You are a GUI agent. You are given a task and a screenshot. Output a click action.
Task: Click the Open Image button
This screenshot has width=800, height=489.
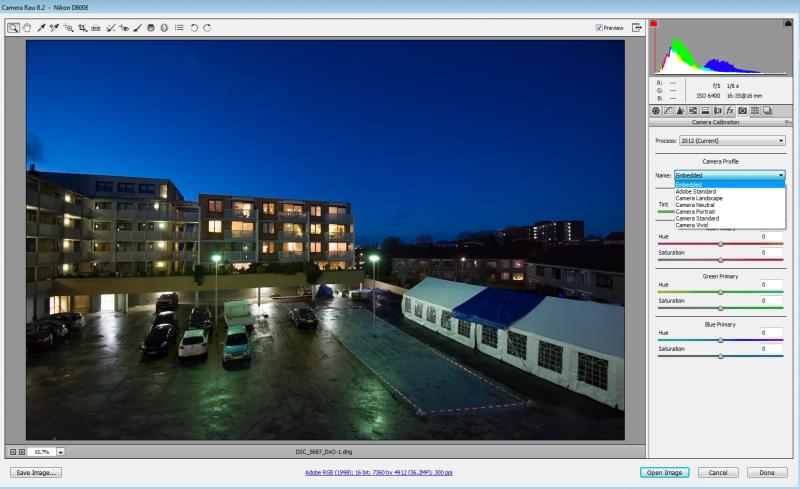click(x=664, y=473)
